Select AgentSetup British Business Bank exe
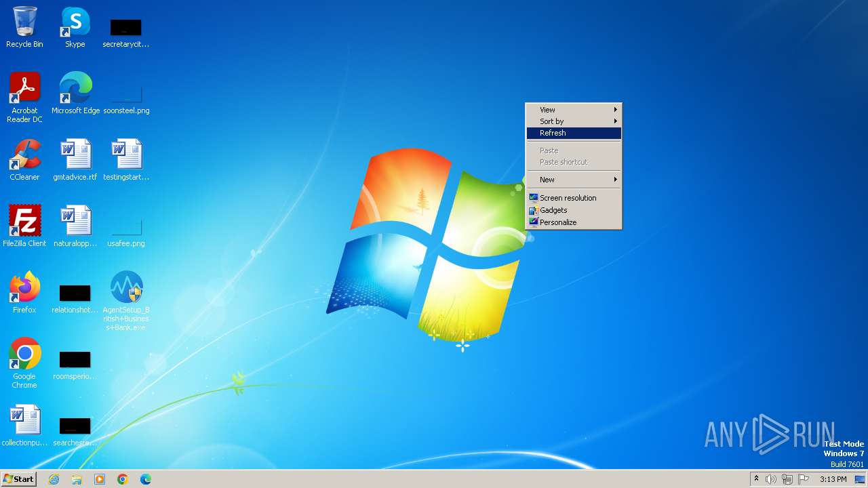 point(126,301)
